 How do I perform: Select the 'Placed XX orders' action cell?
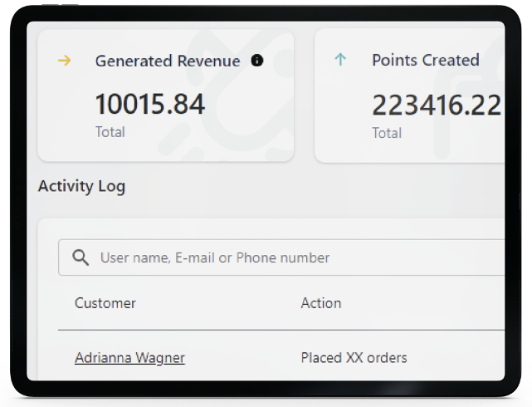click(x=354, y=358)
